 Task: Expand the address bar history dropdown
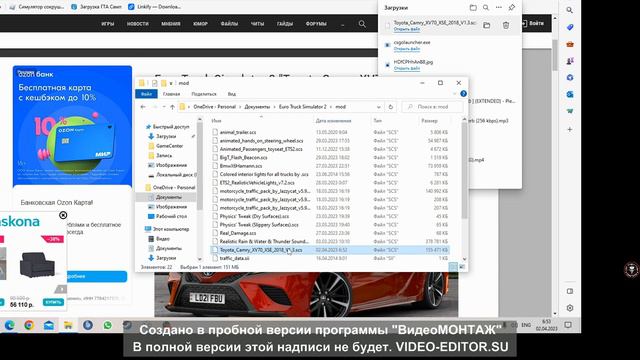pyautogui.click(x=378, y=107)
